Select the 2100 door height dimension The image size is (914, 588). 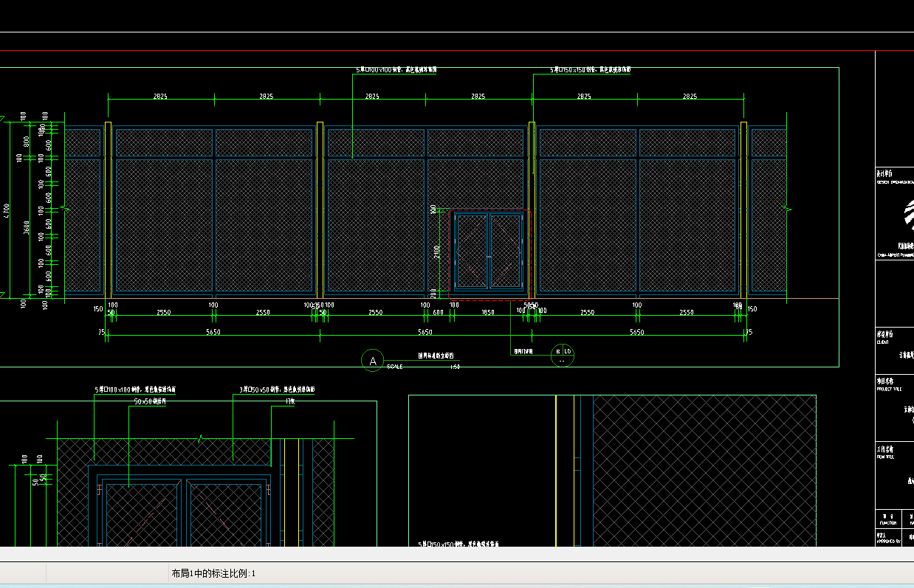pos(438,253)
